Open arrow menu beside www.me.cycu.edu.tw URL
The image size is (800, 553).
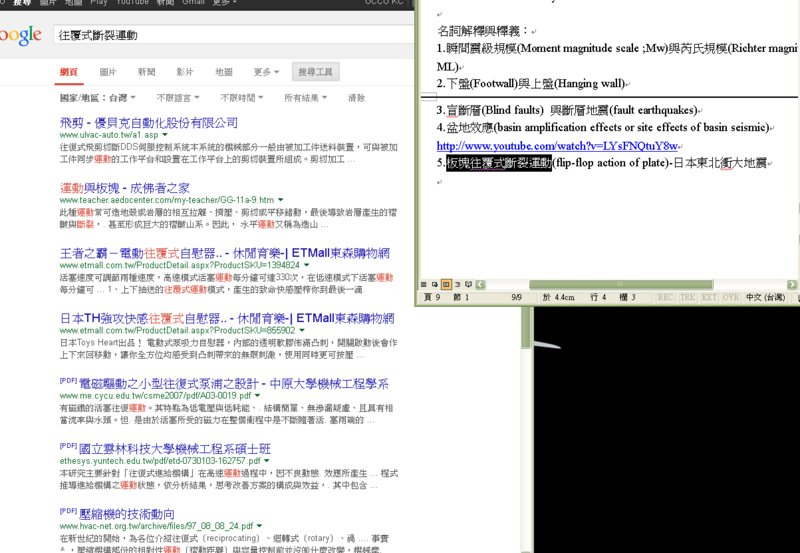coord(257,396)
